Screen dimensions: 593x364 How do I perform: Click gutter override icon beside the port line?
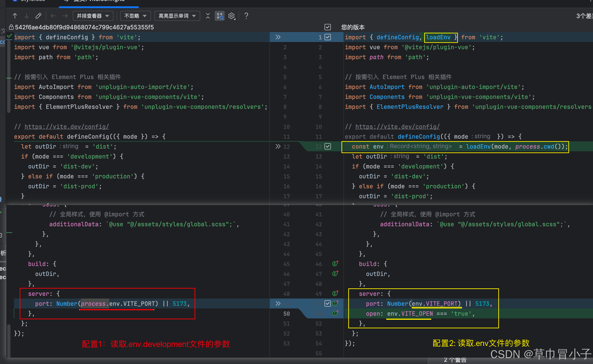(x=335, y=303)
